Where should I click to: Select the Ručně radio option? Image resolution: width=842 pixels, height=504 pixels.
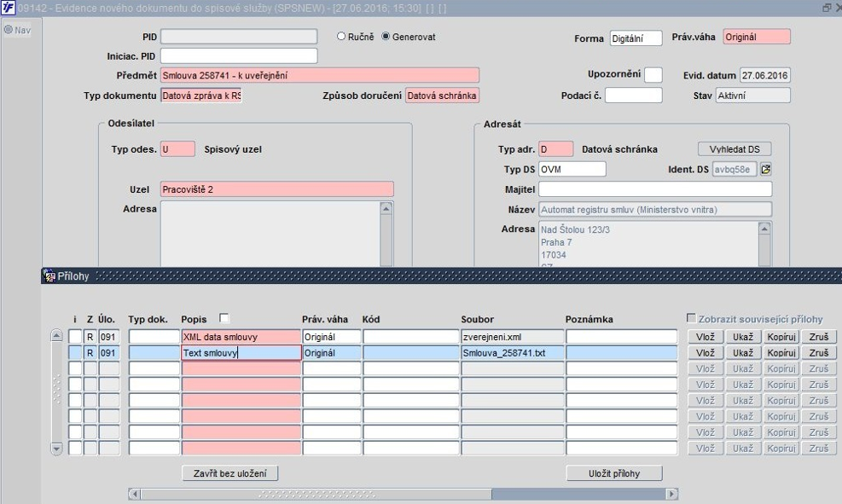click(341, 37)
